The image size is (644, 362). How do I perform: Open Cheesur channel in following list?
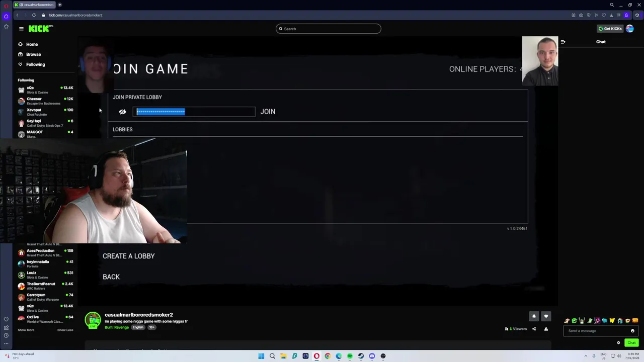(x=45, y=101)
